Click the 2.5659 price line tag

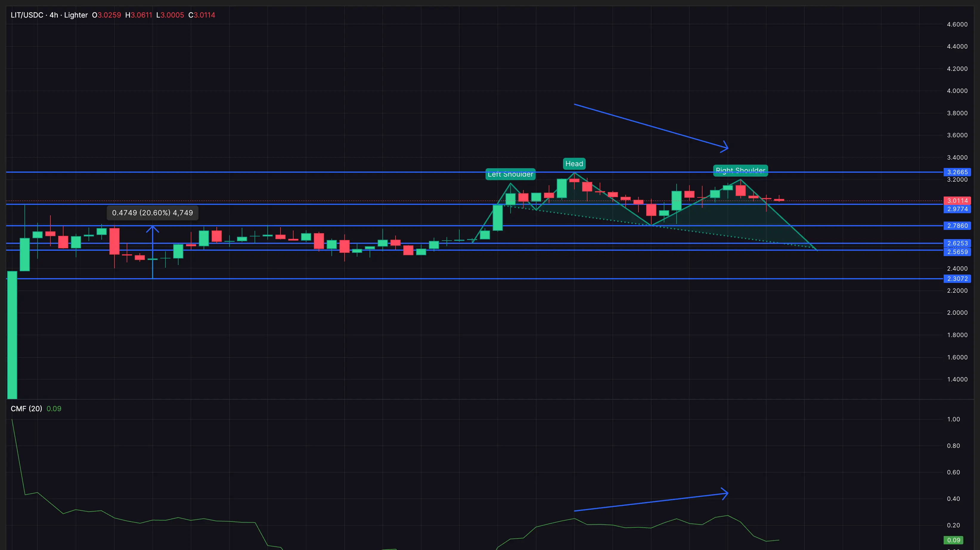[x=957, y=252]
